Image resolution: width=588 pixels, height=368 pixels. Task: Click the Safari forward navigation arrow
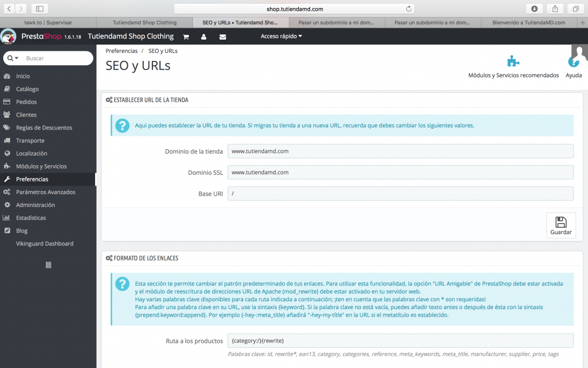pyautogui.click(x=21, y=9)
